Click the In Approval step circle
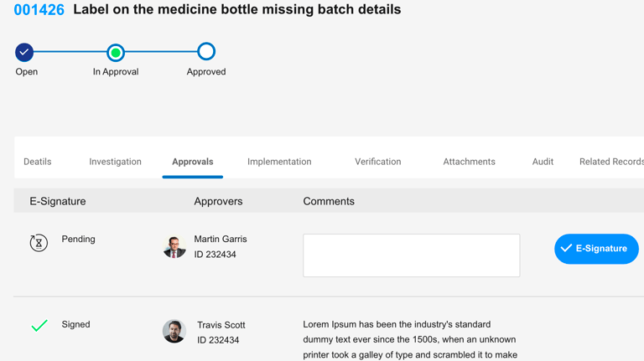The height and width of the screenshot is (361, 644). tap(116, 52)
